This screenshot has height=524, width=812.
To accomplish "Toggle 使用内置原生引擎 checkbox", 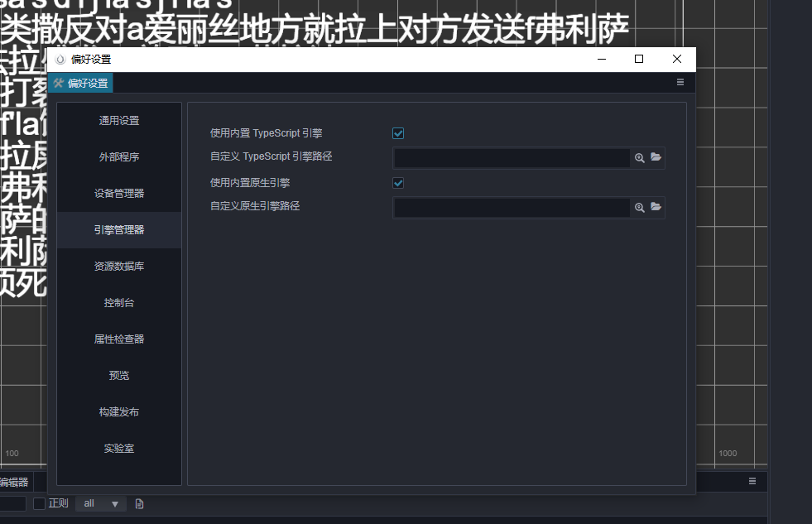I will pyautogui.click(x=398, y=183).
